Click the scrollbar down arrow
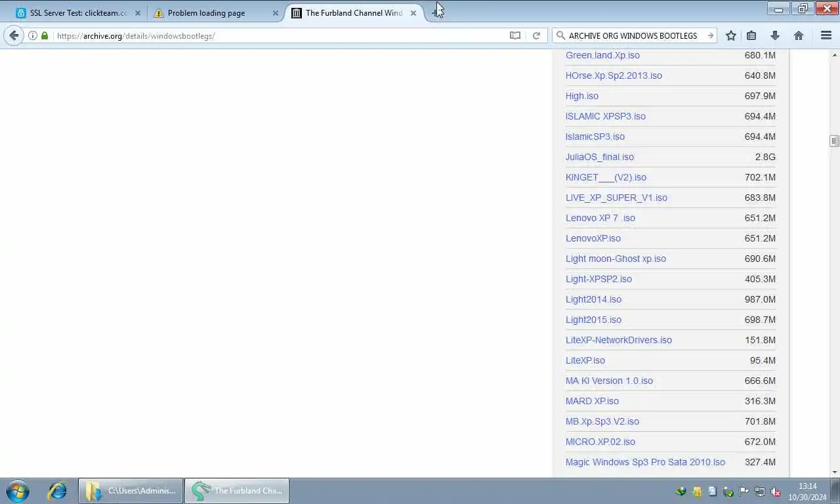This screenshot has width=840, height=504. [834, 472]
